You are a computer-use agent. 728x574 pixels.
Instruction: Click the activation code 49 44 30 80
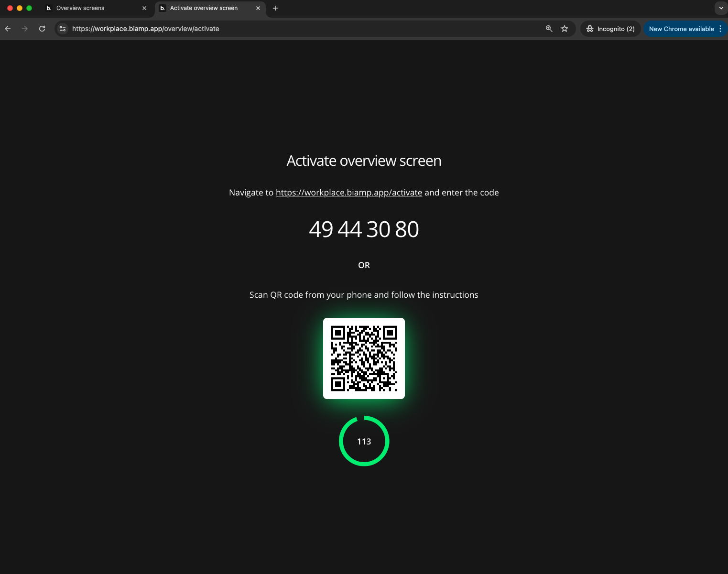(x=364, y=229)
